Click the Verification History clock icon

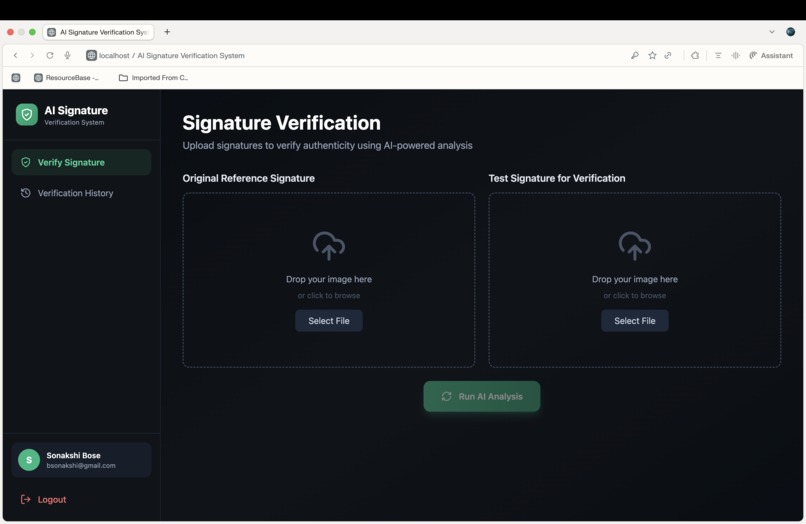coord(25,193)
